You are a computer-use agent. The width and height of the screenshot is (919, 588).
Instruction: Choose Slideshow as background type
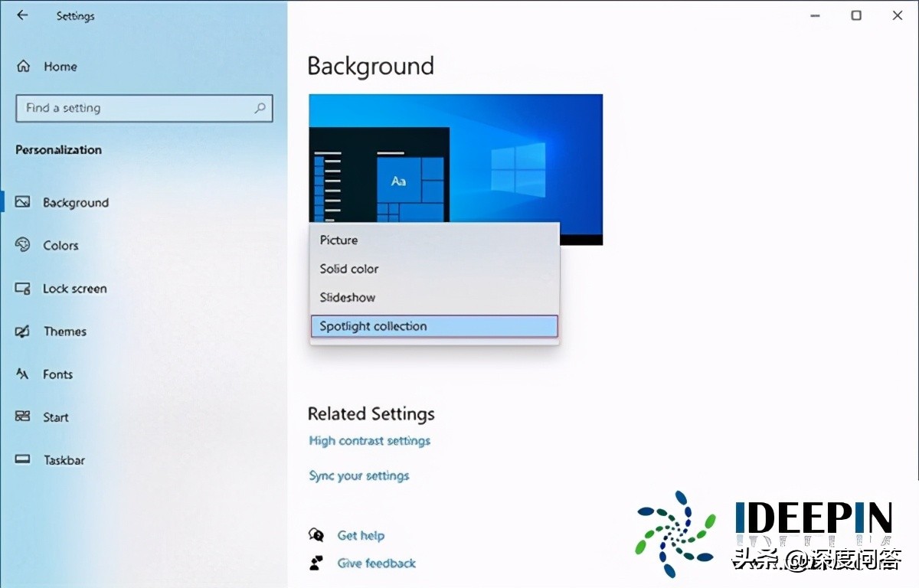pos(347,298)
